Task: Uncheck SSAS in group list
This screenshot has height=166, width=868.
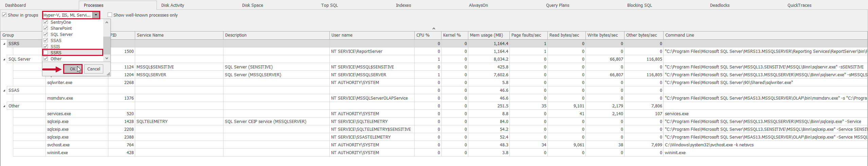Action: pyautogui.click(x=46, y=40)
